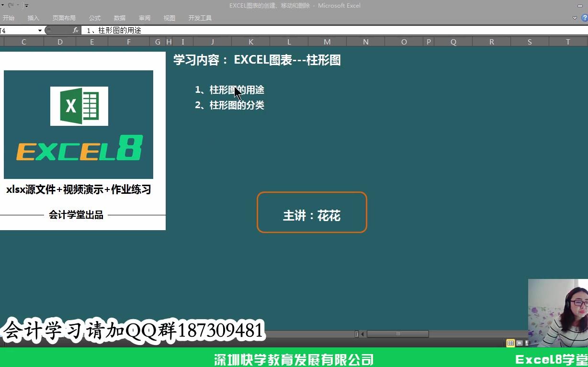Open the 数据 ribbon tab
The width and height of the screenshot is (588, 367).
point(120,18)
